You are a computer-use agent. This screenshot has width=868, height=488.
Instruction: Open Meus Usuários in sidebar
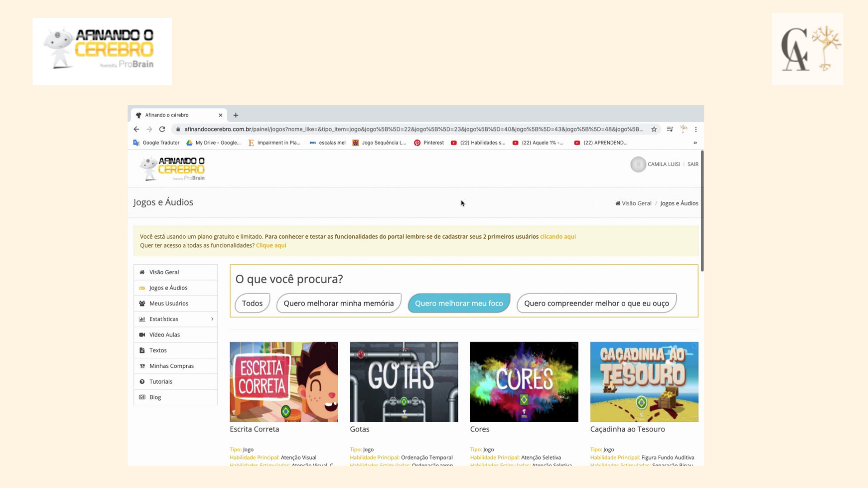coord(169,304)
